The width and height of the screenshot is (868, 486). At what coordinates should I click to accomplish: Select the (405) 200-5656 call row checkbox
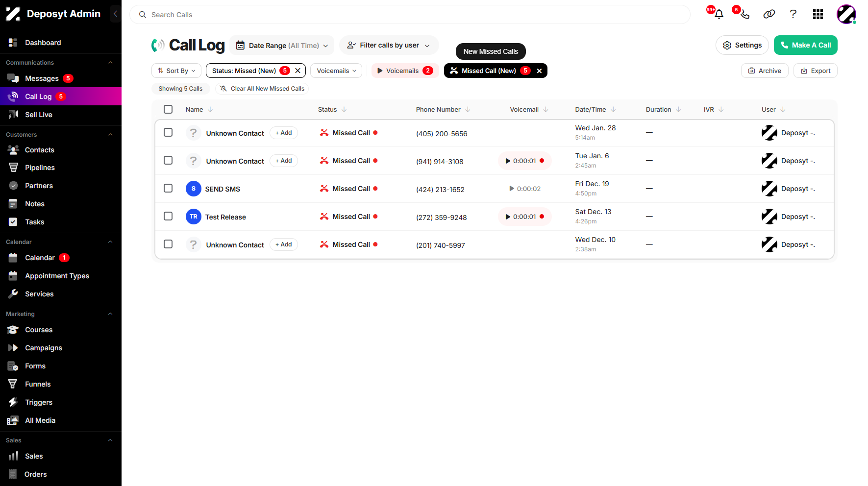pos(168,132)
